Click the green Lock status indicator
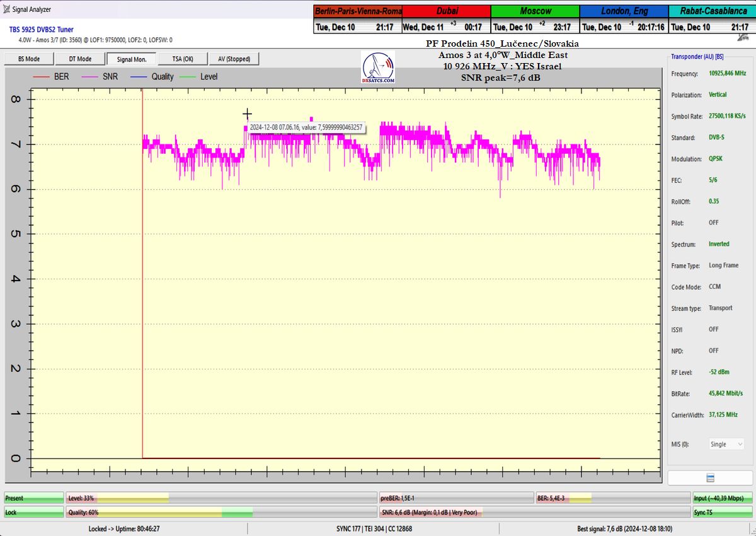756x536 pixels. [34, 513]
